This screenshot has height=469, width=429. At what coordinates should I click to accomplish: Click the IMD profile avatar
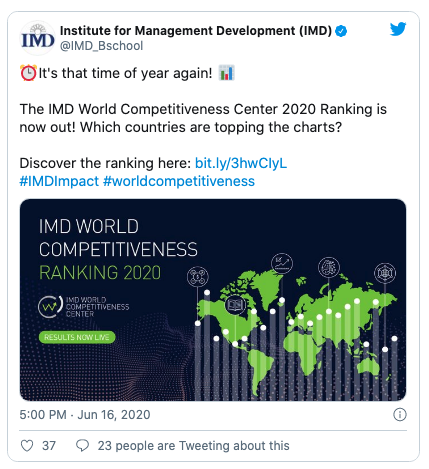click(38, 38)
